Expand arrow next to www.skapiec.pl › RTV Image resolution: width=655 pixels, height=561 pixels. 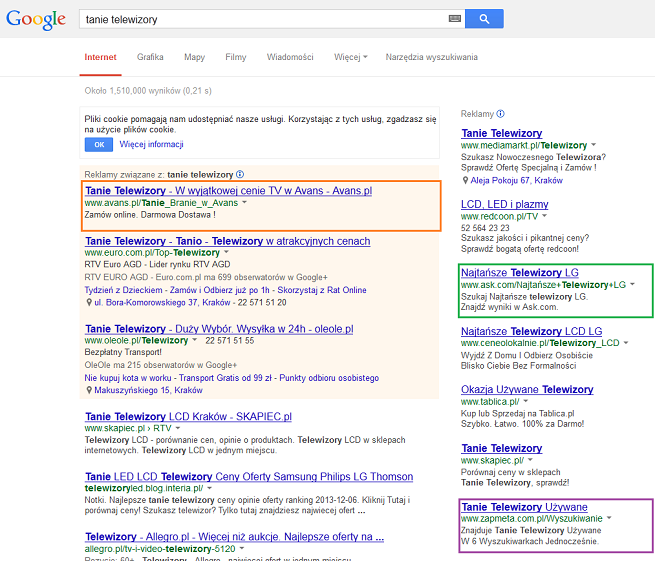(178, 428)
